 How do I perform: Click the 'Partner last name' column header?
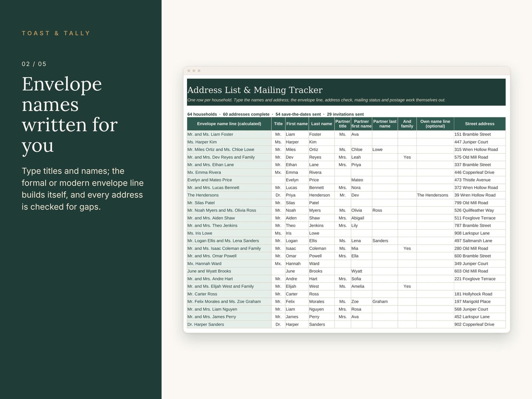(385, 124)
